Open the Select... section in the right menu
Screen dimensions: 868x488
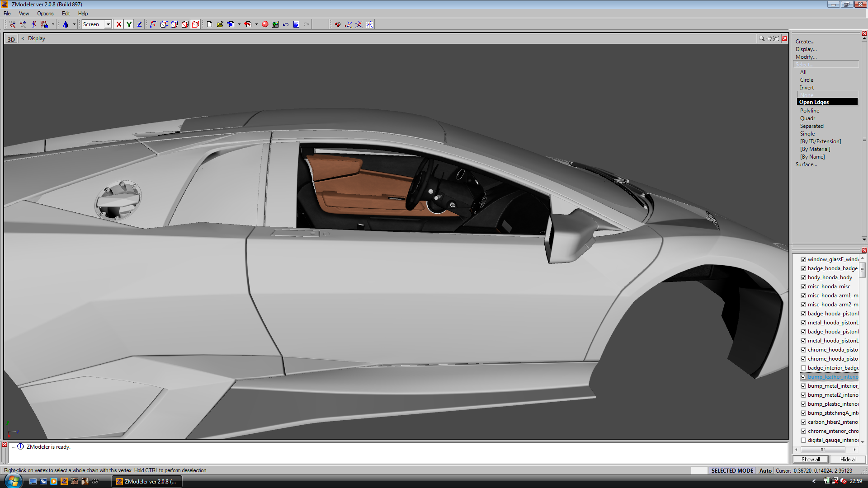pyautogui.click(x=805, y=64)
